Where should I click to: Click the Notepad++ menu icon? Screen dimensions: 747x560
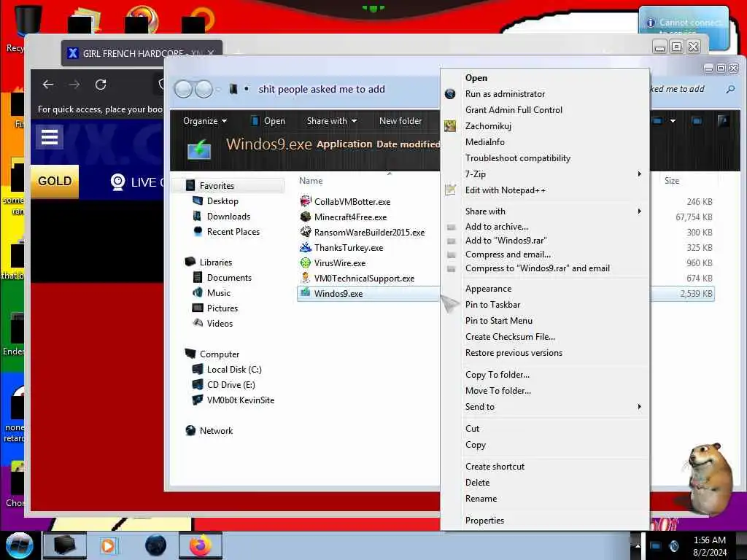click(449, 190)
